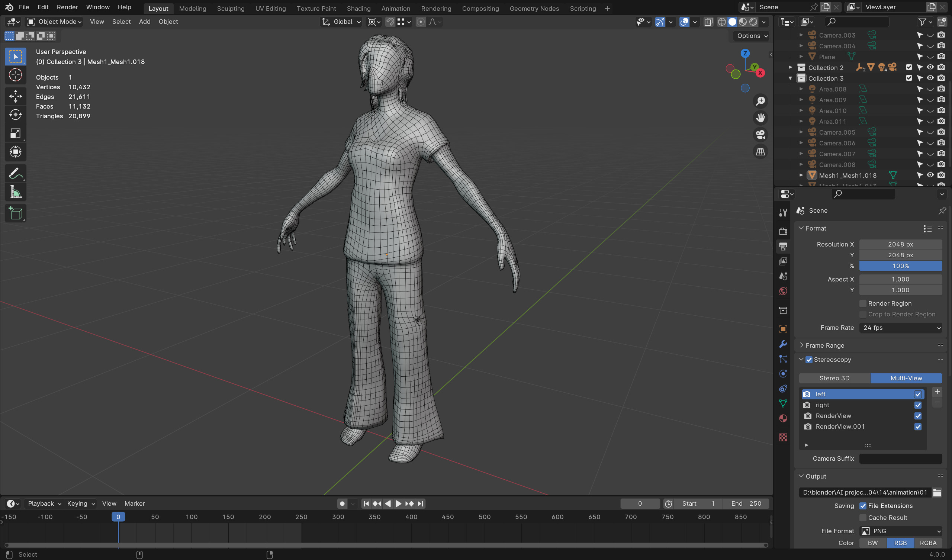952x560 pixels.
Task: Toggle camera view icon in viewport
Action: click(760, 135)
